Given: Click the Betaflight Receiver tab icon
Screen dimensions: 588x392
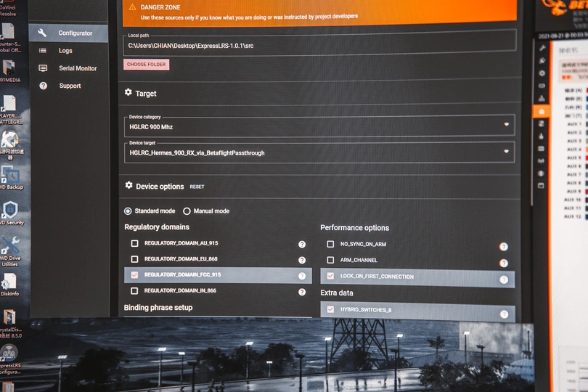Looking at the screenshot, I should point(542,111).
